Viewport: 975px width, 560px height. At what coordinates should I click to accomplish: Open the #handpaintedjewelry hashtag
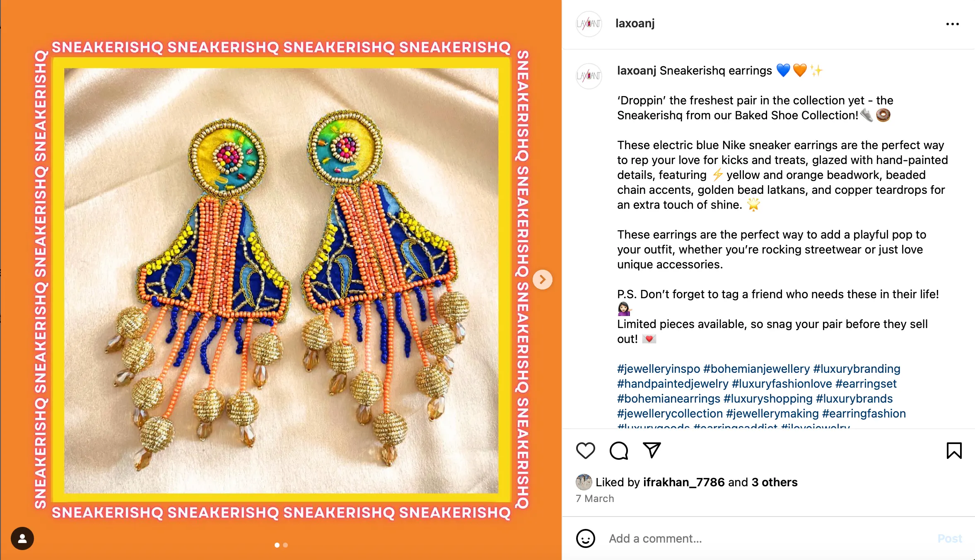click(x=673, y=384)
